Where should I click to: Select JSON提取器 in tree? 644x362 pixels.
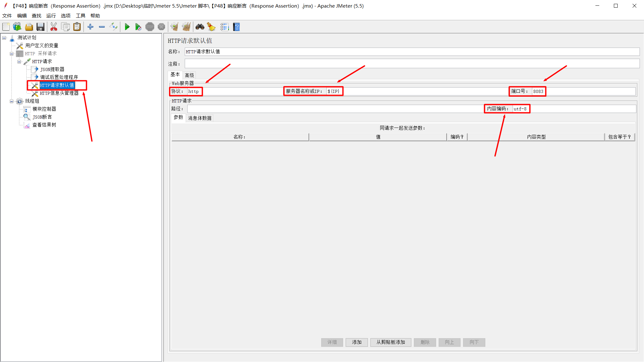52,69
